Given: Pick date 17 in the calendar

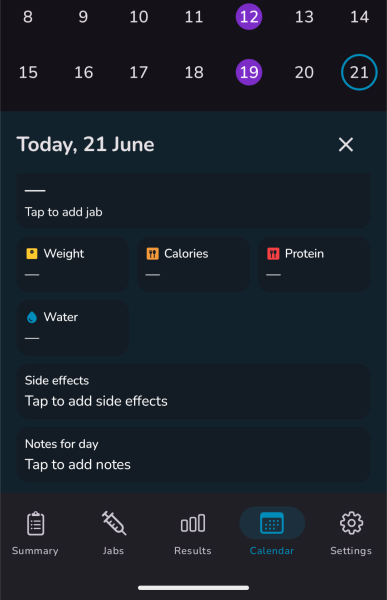Looking at the screenshot, I should pos(139,72).
